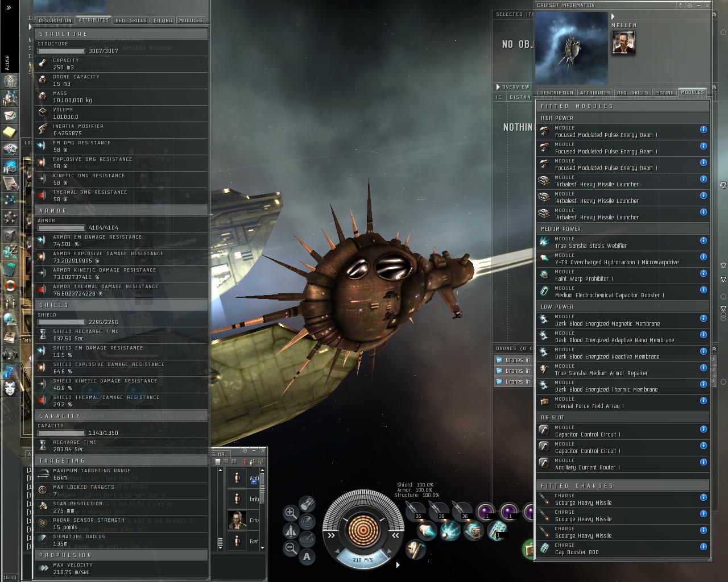Expand the topmost Drones folder row
Screen dimensions: 728x582
coord(513,360)
